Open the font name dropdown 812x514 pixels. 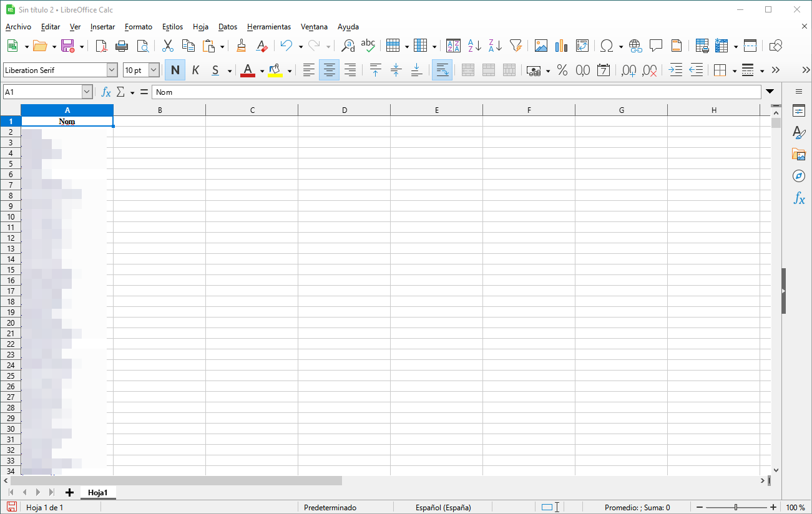pos(112,70)
